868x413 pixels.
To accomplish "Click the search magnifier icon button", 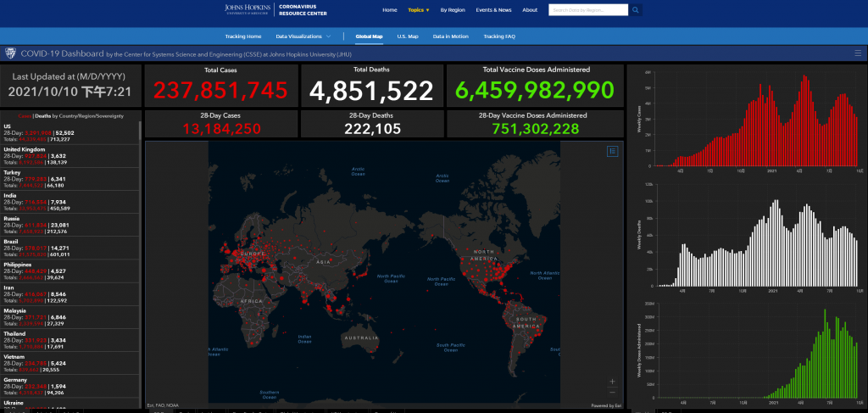I will 636,10.
